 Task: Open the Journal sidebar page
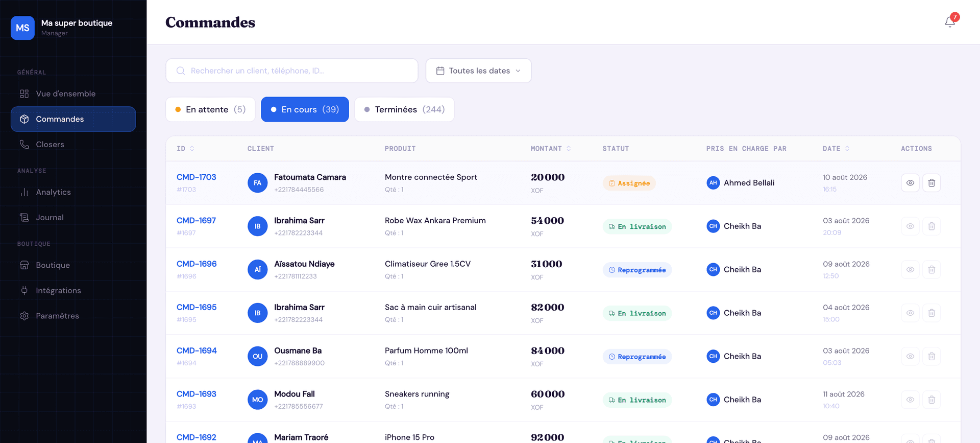(x=73, y=218)
